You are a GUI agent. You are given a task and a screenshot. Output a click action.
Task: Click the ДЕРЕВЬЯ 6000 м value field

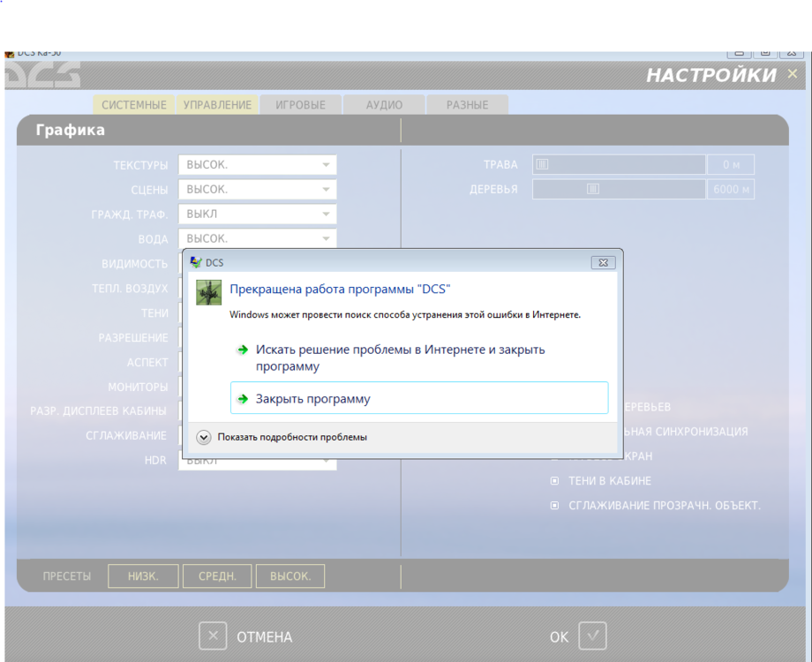731,190
